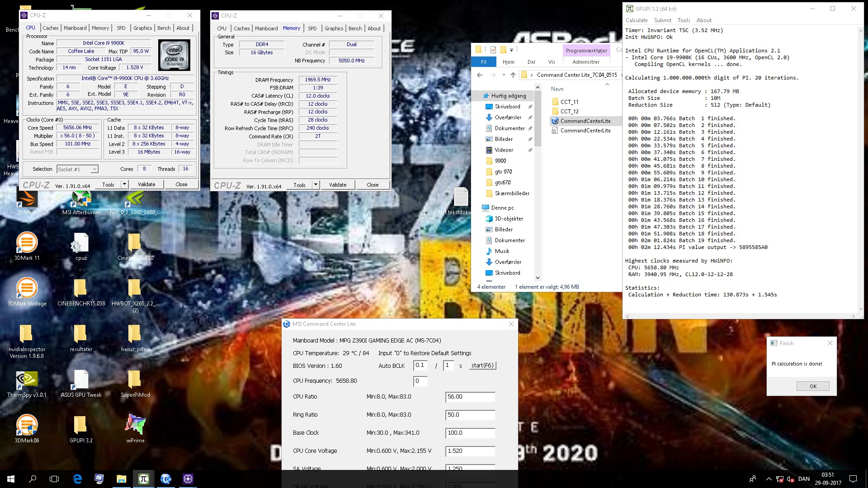The height and width of the screenshot is (488, 868).
Task: Click Navn column sort chevron in Explorer
Action: (607, 84)
